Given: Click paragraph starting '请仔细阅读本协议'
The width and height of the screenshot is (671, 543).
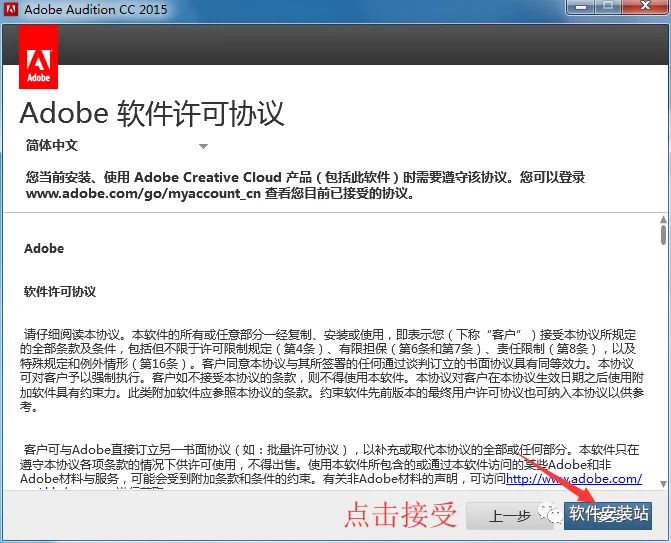Looking at the screenshot, I should [x=332, y=371].
